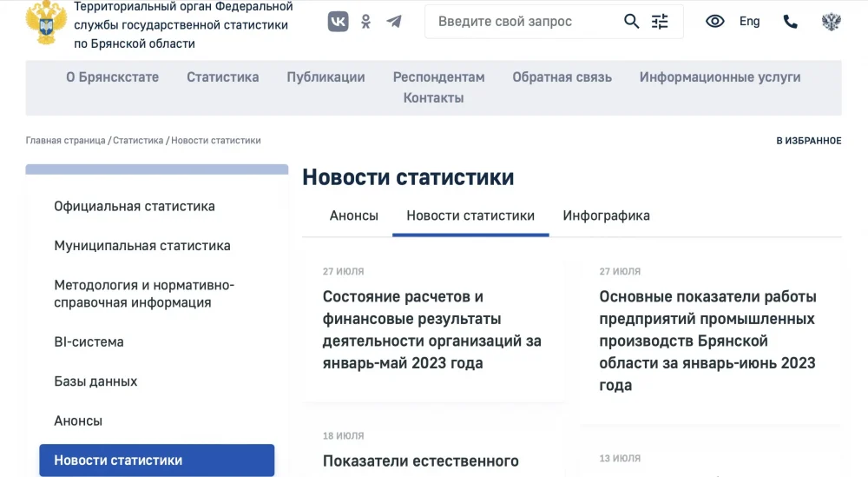Viewport: 868px width, 477px height.
Task: Switch site language to Eng
Action: point(749,22)
